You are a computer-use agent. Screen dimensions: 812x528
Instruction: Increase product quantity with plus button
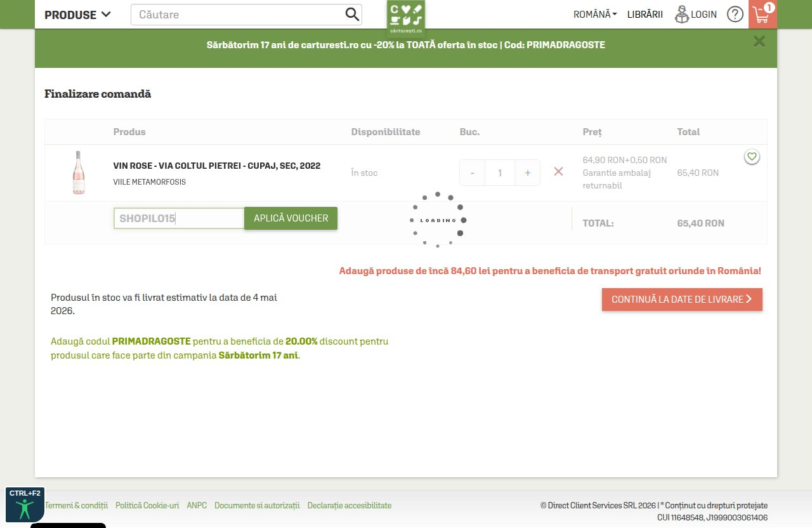527,173
